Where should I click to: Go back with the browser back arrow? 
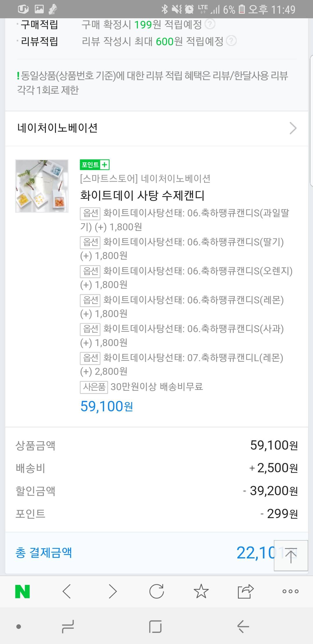point(67,591)
